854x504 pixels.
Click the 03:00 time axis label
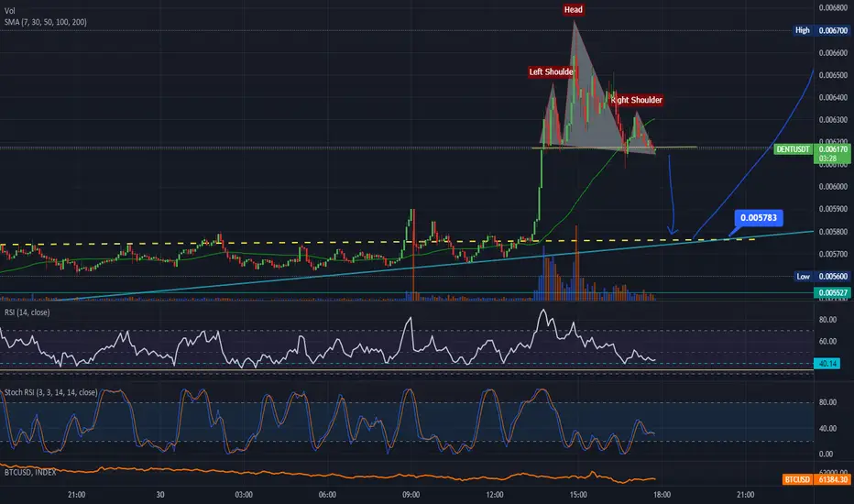[244, 495]
